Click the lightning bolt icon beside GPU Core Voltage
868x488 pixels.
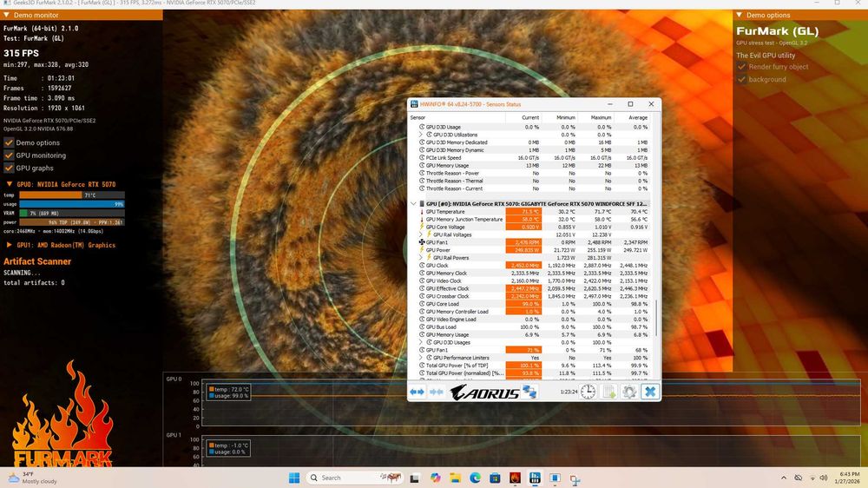(422, 227)
